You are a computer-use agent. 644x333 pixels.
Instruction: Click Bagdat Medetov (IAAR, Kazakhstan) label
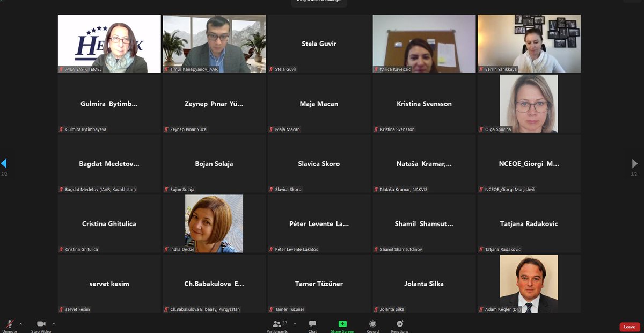[100, 190]
